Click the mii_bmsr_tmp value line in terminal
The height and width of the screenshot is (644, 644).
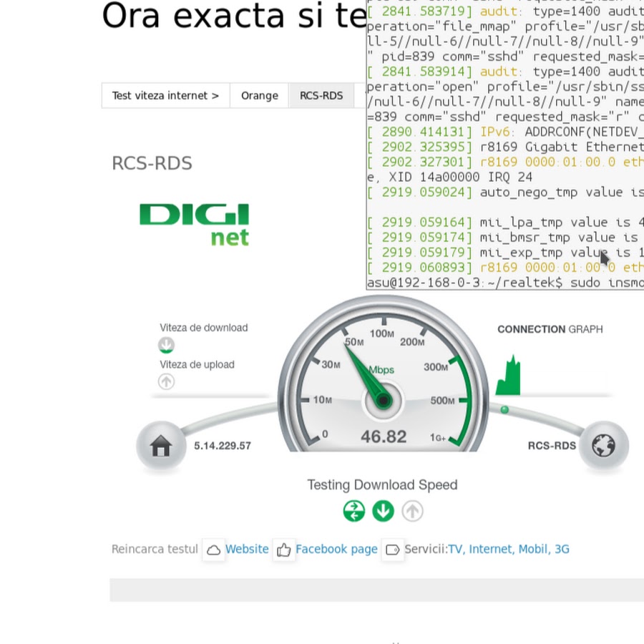pos(505,238)
